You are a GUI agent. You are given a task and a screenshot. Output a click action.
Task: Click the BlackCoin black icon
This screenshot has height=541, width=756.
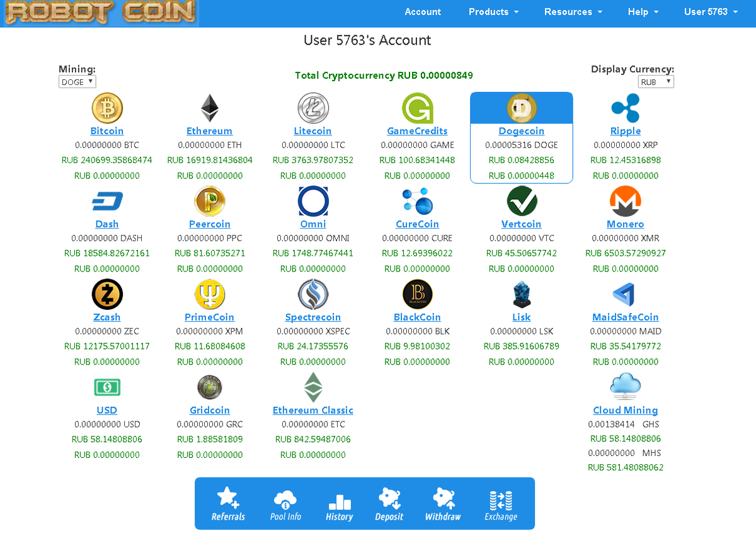point(418,295)
